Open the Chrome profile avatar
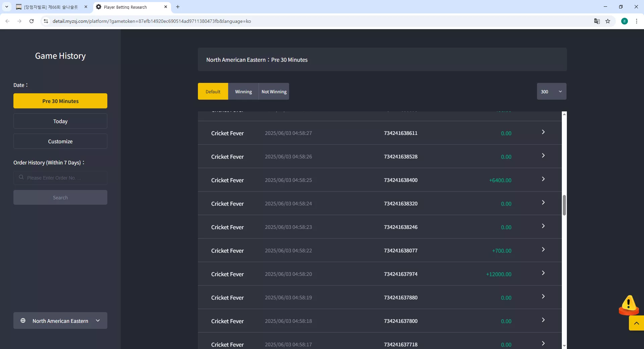Image resolution: width=644 pixels, height=349 pixels. (x=625, y=21)
